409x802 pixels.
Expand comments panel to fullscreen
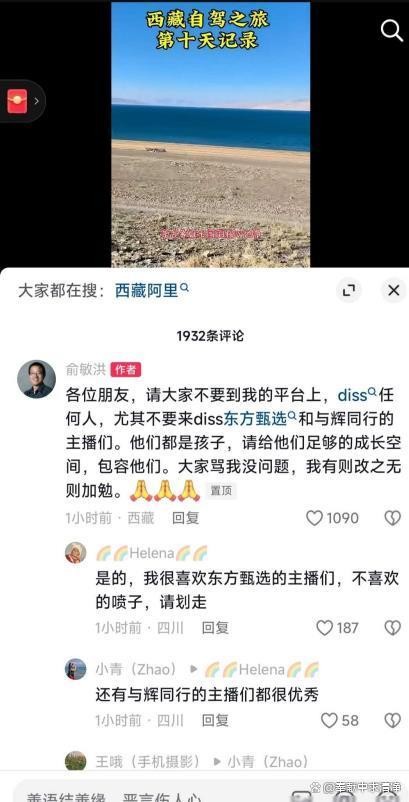pyautogui.click(x=349, y=291)
